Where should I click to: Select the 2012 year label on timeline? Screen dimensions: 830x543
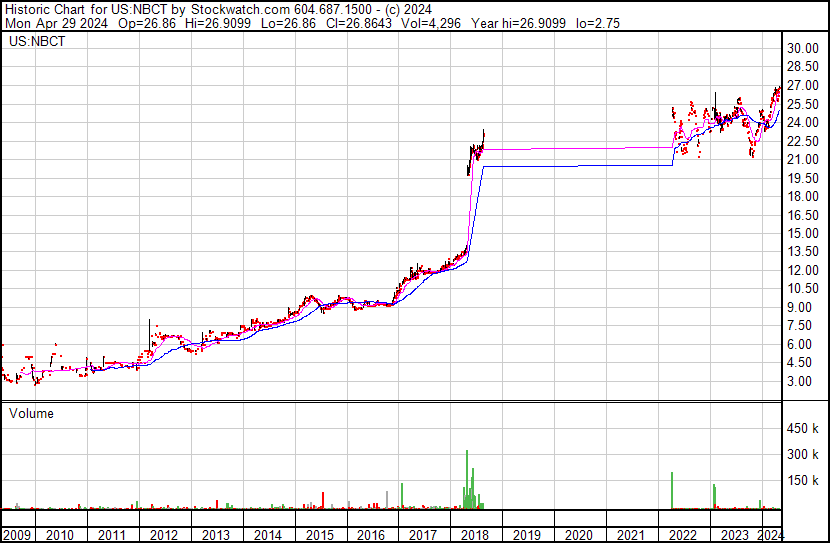[164, 535]
